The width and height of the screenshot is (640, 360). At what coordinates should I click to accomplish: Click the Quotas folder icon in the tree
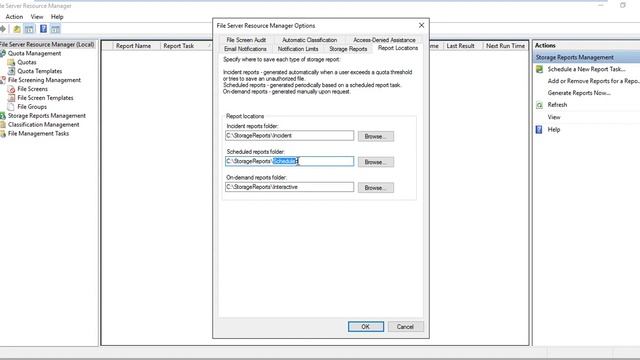coord(11,62)
